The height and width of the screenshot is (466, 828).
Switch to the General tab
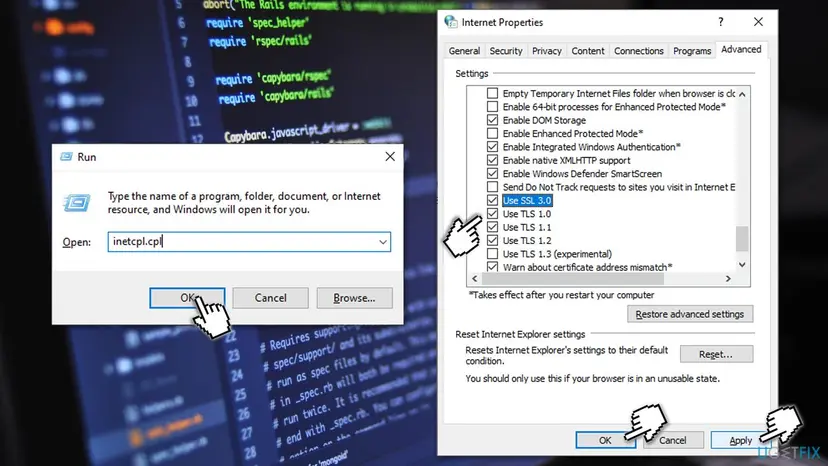coord(464,51)
